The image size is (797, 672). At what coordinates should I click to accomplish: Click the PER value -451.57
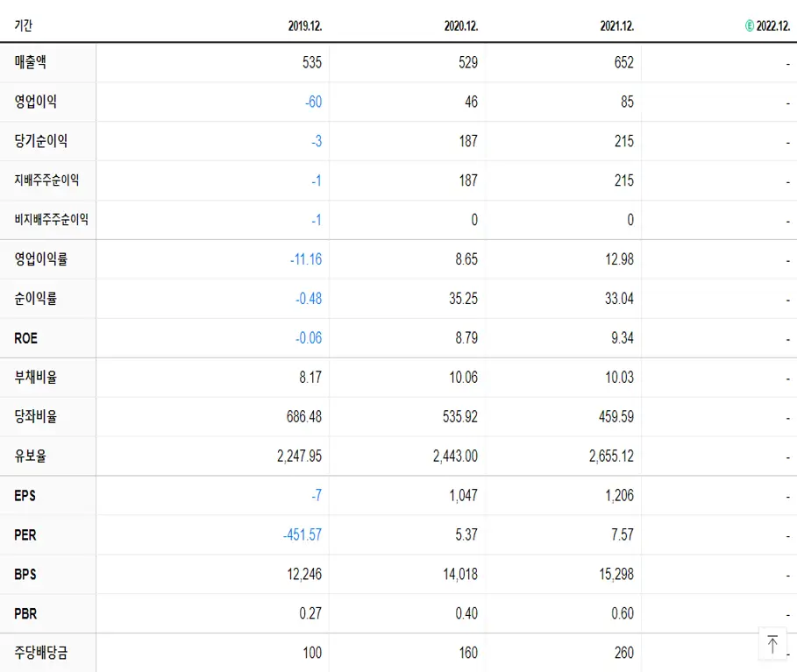point(302,534)
